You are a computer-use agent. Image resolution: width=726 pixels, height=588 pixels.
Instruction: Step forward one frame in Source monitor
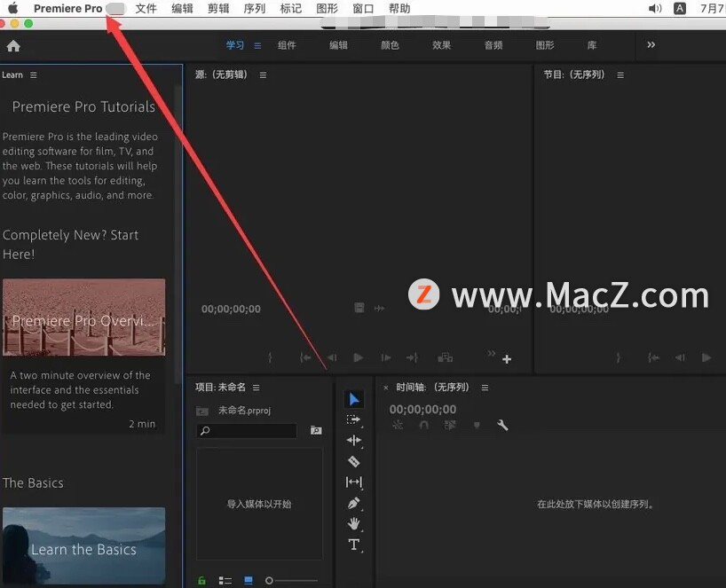click(x=385, y=357)
